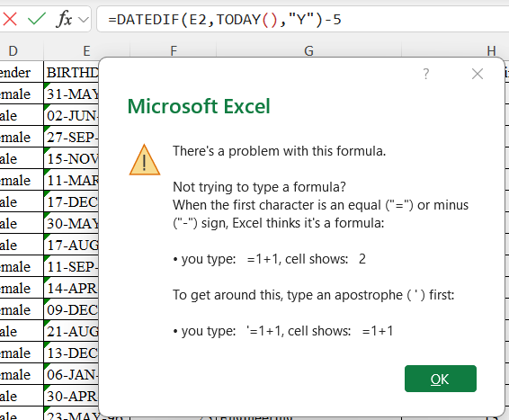The width and height of the screenshot is (509, 420).
Task: Click the cell showing 09-DEC
Action: coord(71,309)
